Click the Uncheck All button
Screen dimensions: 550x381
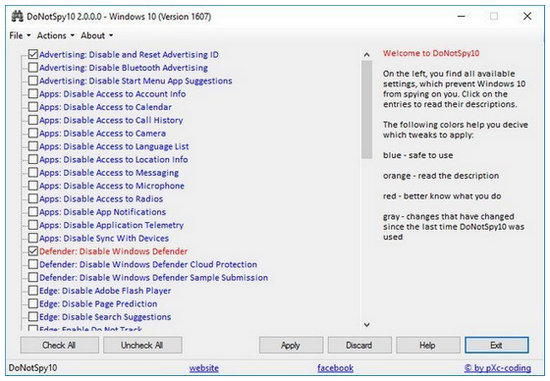point(142,345)
